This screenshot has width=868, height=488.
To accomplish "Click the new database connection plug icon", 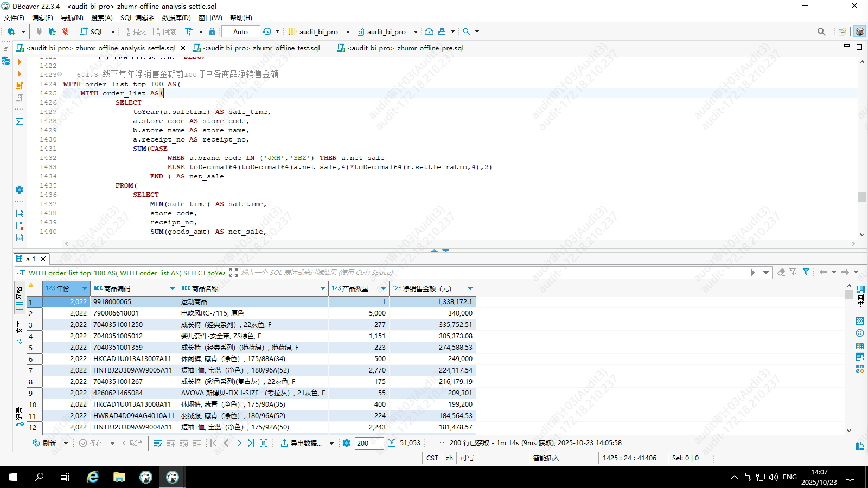I will click(11, 31).
